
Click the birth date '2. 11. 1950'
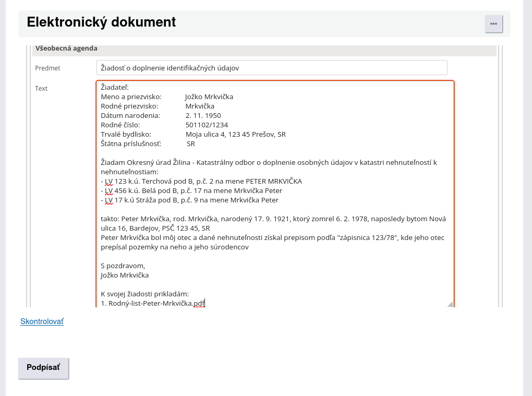tap(203, 116)
